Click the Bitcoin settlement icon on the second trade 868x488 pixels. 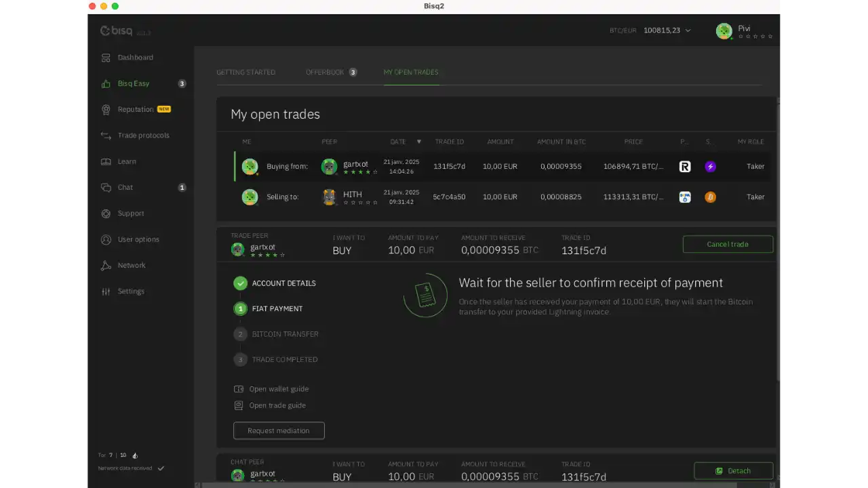tap(710, 197)
